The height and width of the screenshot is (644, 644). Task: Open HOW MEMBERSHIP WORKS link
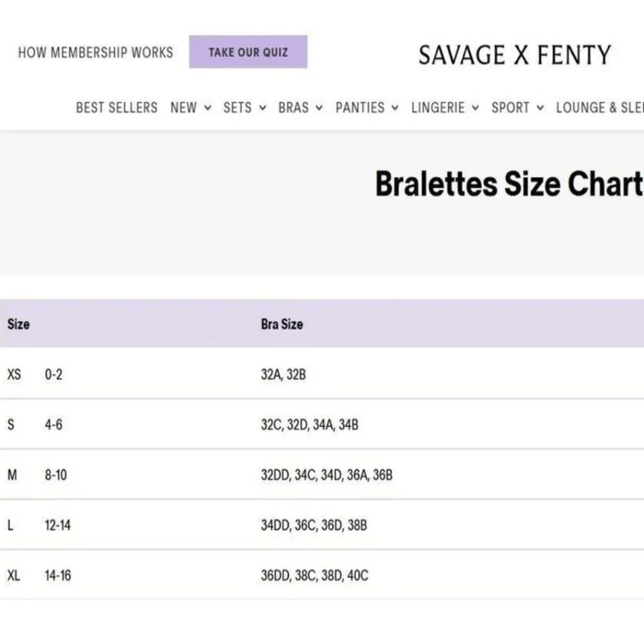point(95,53)
